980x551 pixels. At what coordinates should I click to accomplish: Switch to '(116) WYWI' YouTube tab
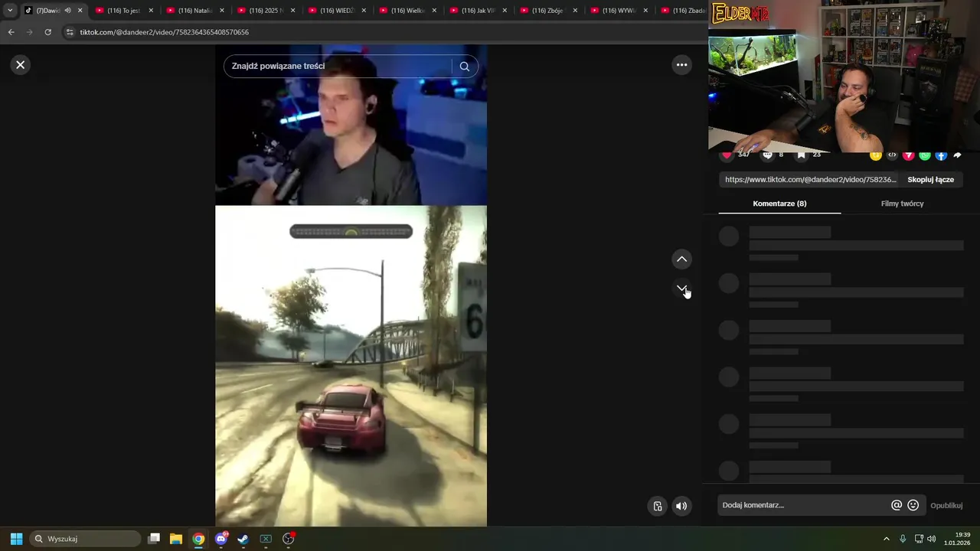617,11
